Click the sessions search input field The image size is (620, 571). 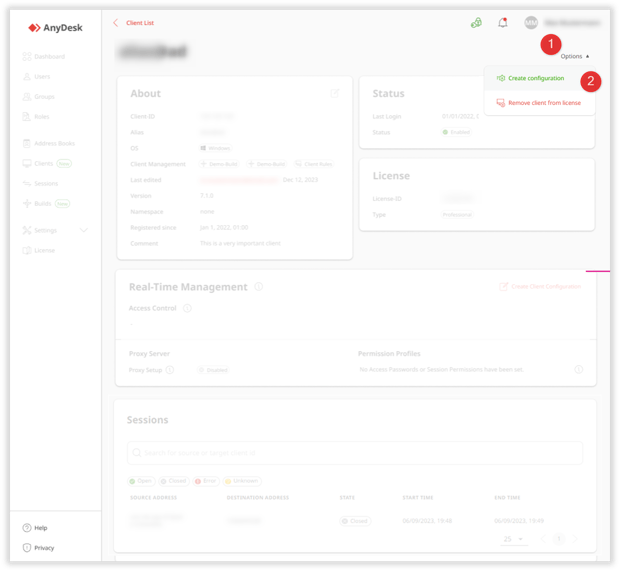click(x=355, y=453)
